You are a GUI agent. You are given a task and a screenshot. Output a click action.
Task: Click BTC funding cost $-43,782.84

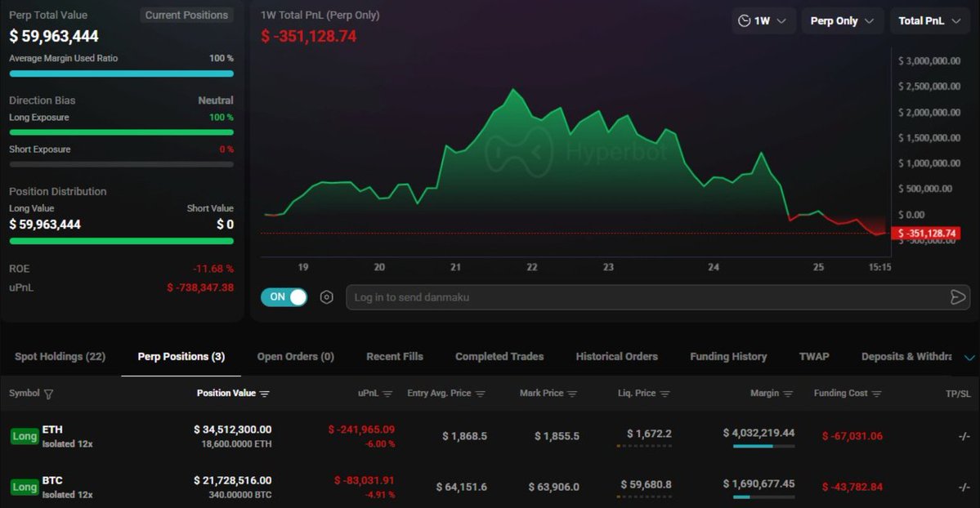[852, 487]
